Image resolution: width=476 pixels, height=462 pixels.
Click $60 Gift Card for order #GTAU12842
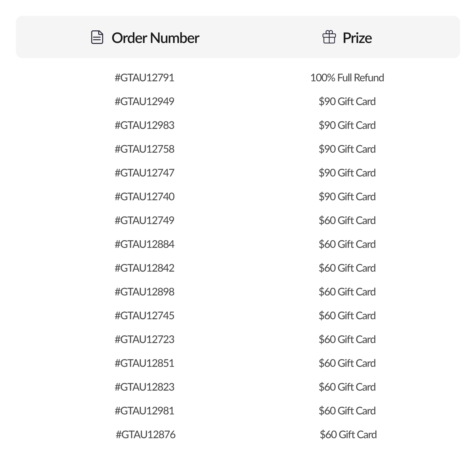pyautogui.click(x=347, y=268)
